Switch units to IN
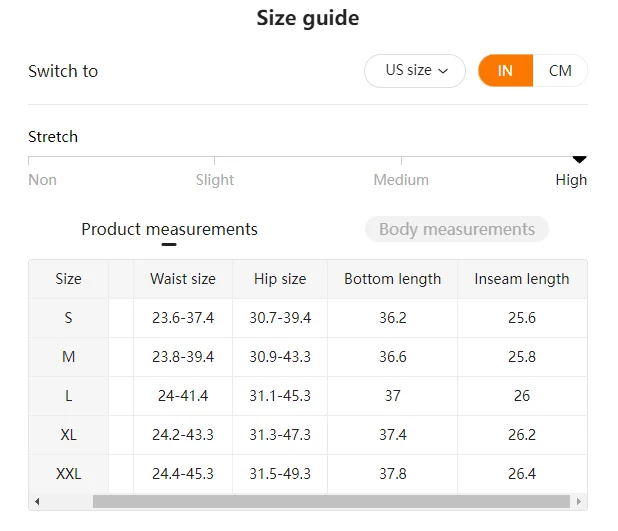The image size is (618, 531). pyautogui.click(x=505, y=71)
